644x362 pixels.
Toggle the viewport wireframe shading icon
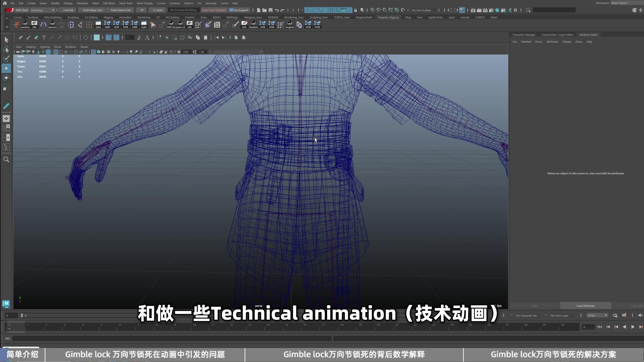tap(94, 52)
